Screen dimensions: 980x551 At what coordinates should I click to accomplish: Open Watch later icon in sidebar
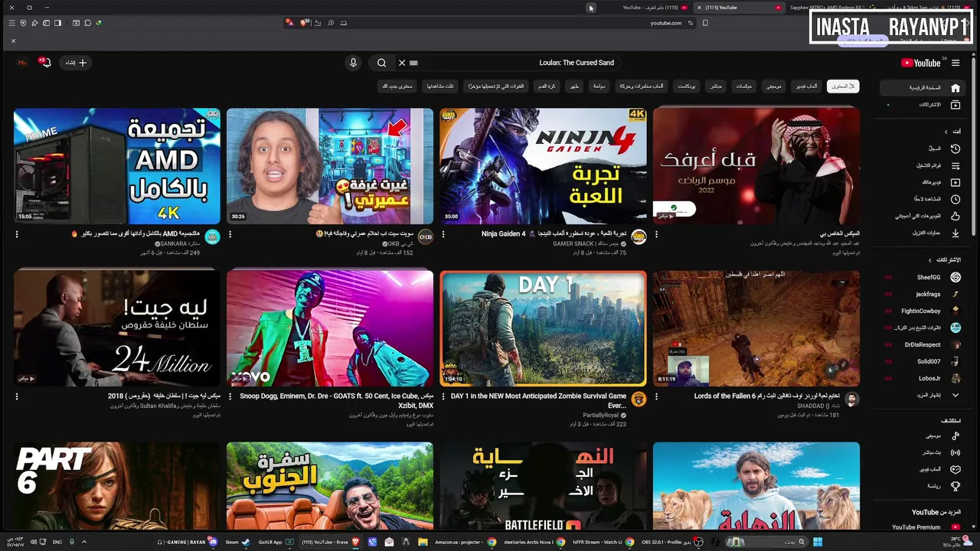pos(955,199)
